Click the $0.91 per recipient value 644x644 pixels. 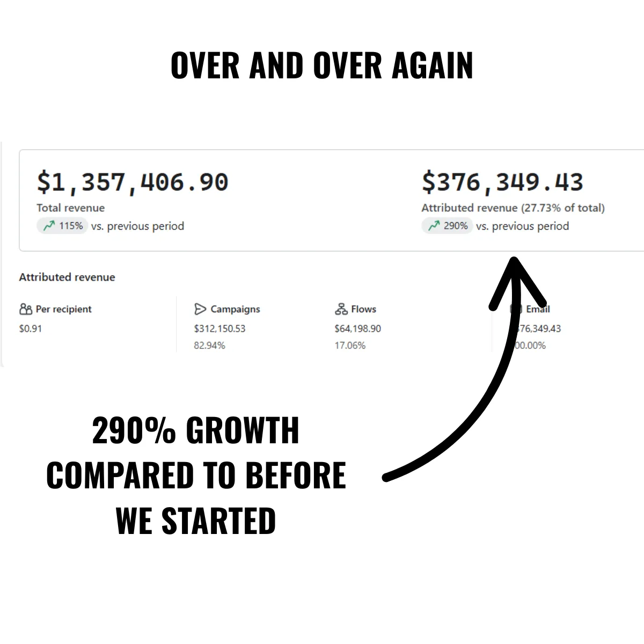click(31, 328)
